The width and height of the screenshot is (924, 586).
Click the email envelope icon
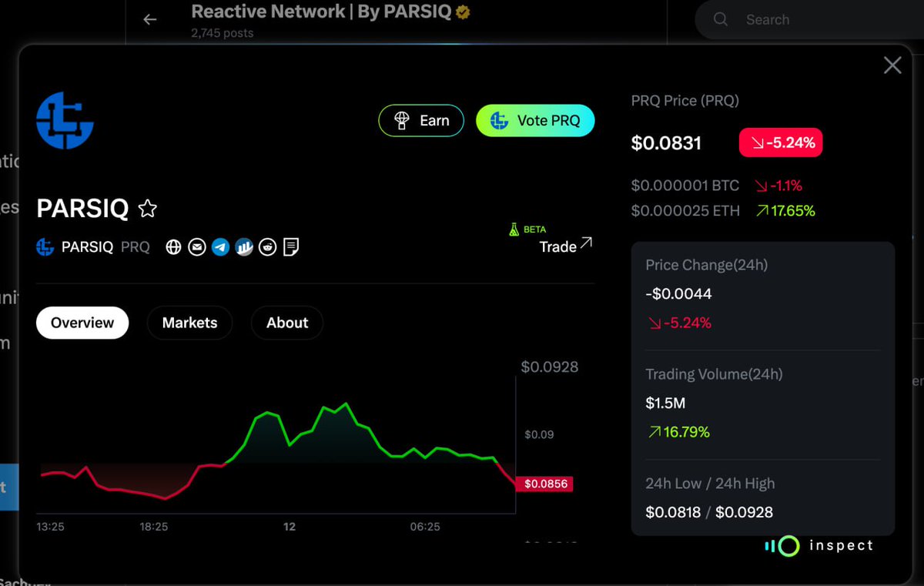[x=197, y=247]
